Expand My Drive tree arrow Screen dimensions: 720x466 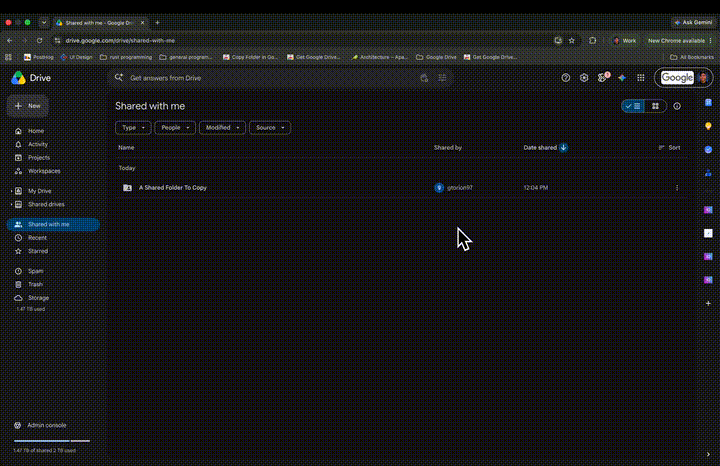click(x=11, y=191)
